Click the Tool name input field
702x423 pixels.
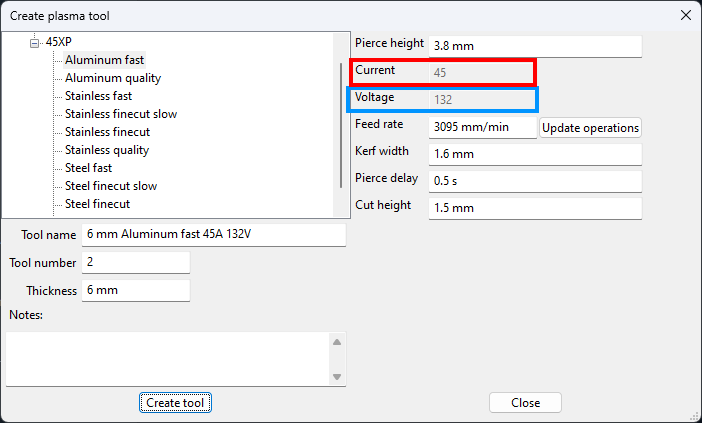click(x=214, y=235)
